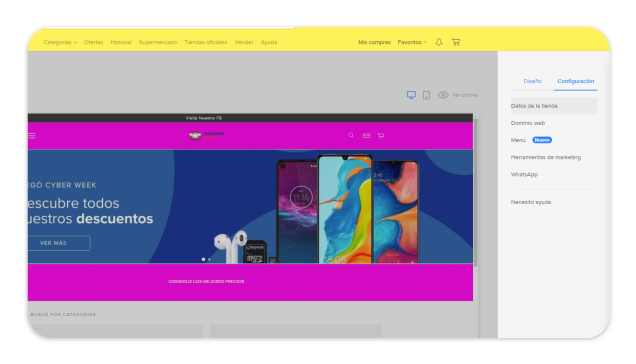Image resolution: width=636 pixels, height=364 pixels.
Task: Select the first carousel dot on banner
Action: 203,259
